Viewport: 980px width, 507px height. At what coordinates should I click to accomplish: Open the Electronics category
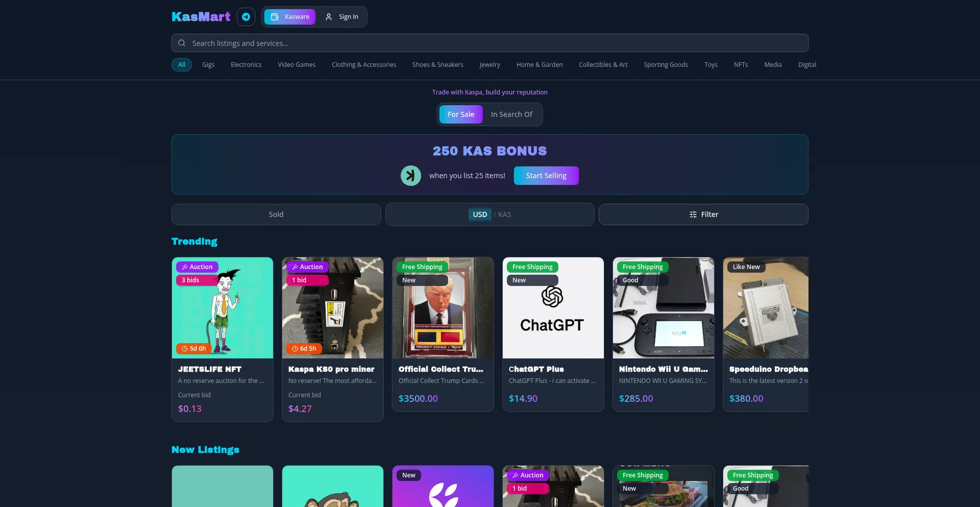[x=246, y=65]
